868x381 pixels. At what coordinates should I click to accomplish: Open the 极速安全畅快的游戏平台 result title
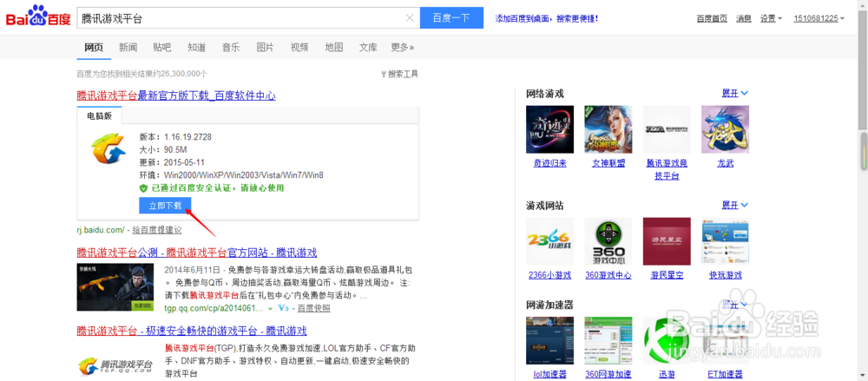pos(192,332)
